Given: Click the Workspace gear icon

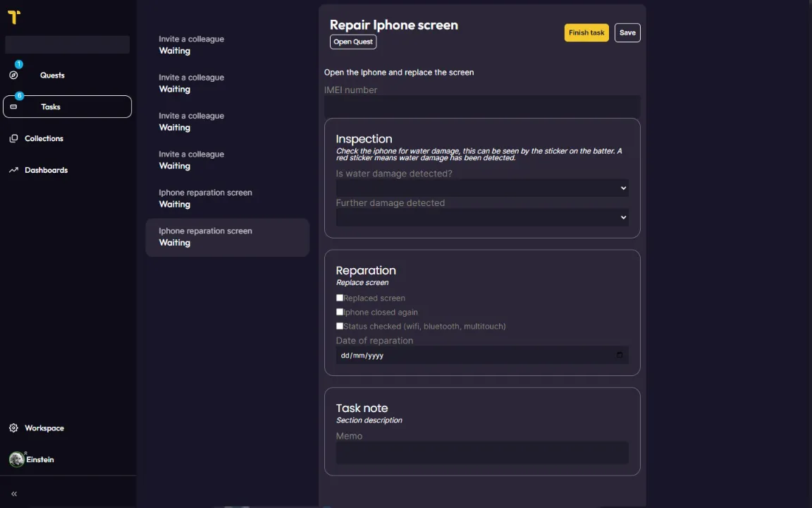Looking at the screenshot, I should click(14, 428).
